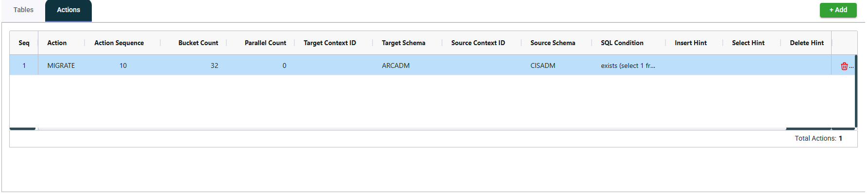Image resolution: width=868 pixels, height=195 pixels.
Task: Click the Delete Hint column header
Action: [807, 43]
